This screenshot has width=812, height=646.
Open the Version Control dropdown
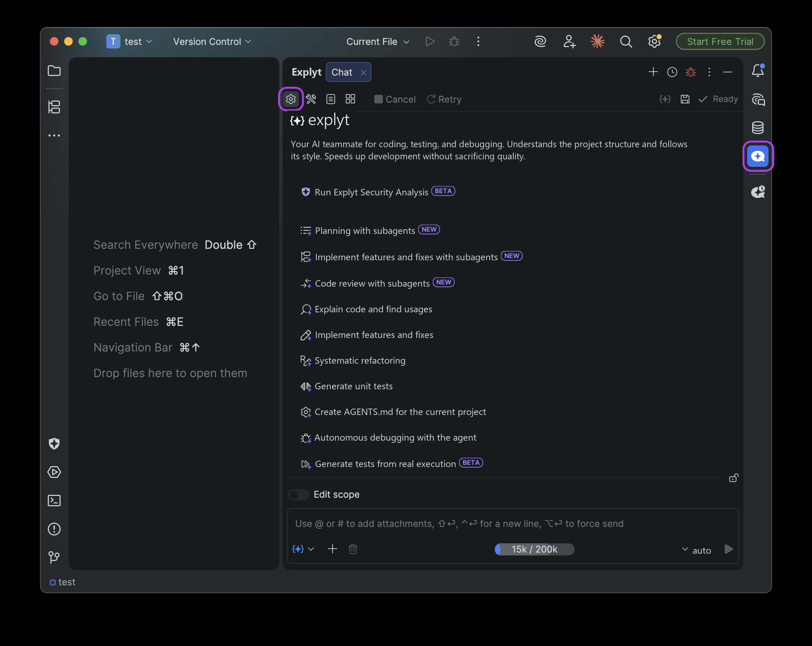[x=212, y=41]
